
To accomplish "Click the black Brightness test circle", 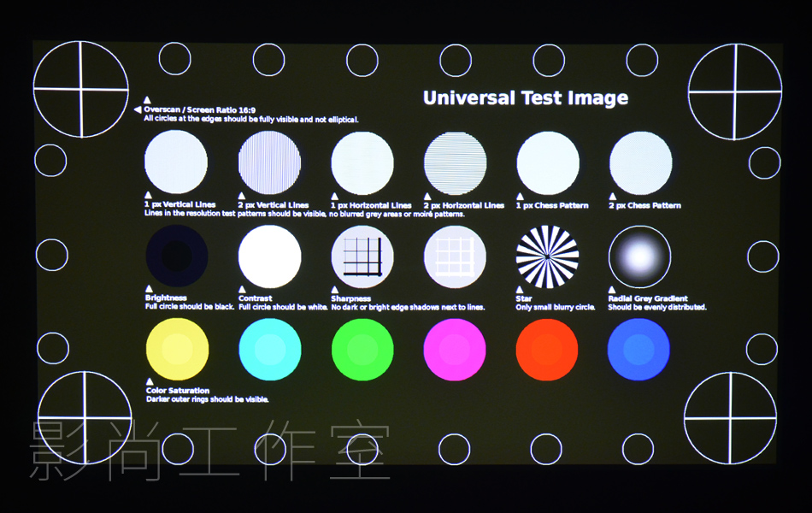I will (x=177, y=256).
